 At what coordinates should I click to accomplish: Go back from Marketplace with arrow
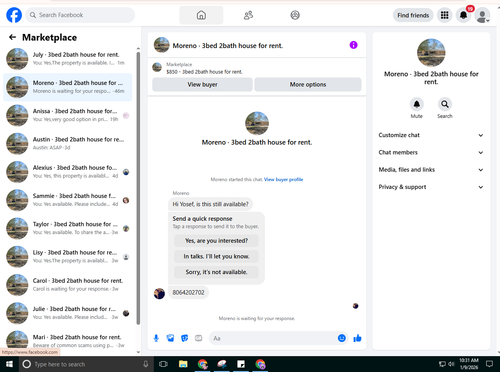(12, 37)
